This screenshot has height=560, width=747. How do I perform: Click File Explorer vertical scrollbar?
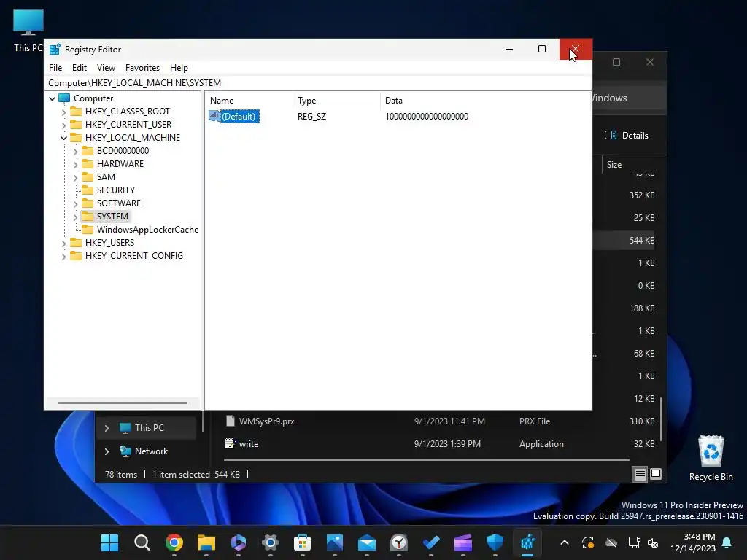pyautogui.click(x=661, y=419)
